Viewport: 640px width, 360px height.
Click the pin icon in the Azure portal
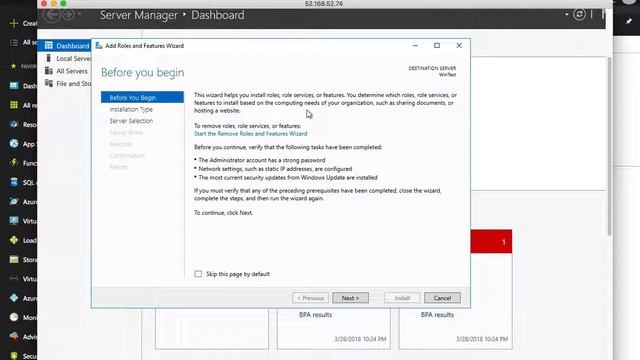pyautogui.click(x=629, y=21)
